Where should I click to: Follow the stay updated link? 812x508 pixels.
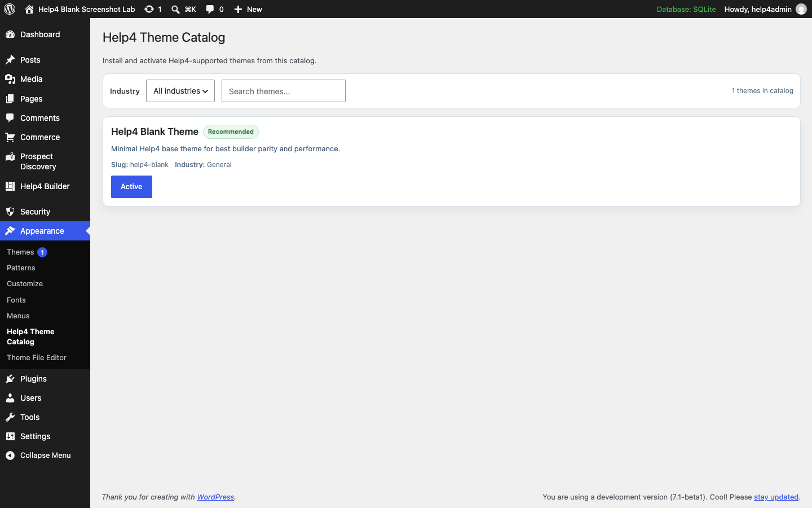776,497
